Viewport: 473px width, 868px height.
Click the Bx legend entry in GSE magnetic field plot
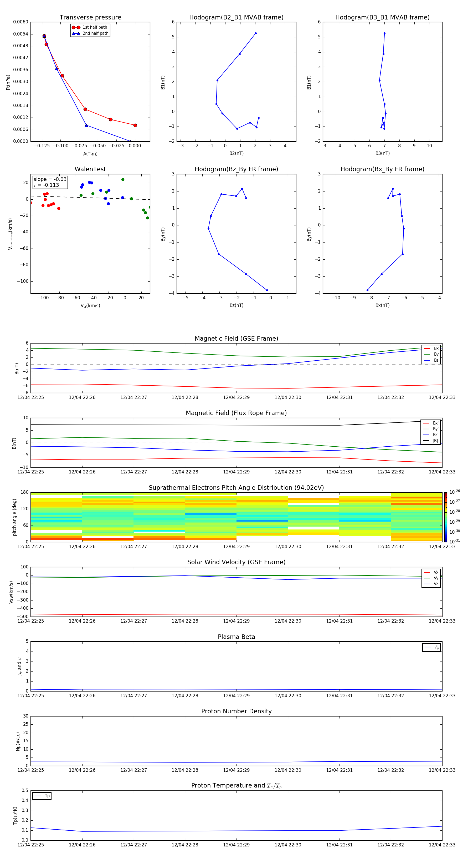tap(431, 349)
